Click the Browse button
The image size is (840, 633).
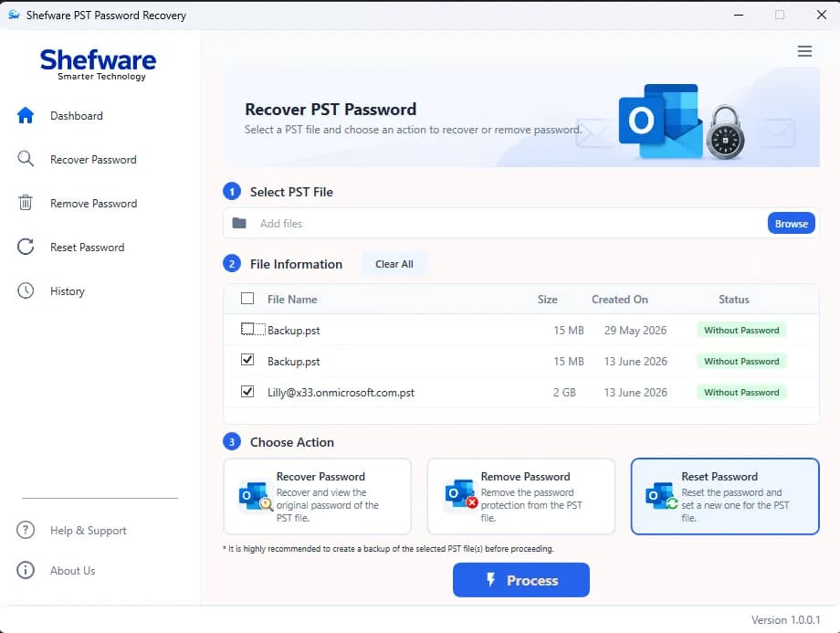click(791, 224)
